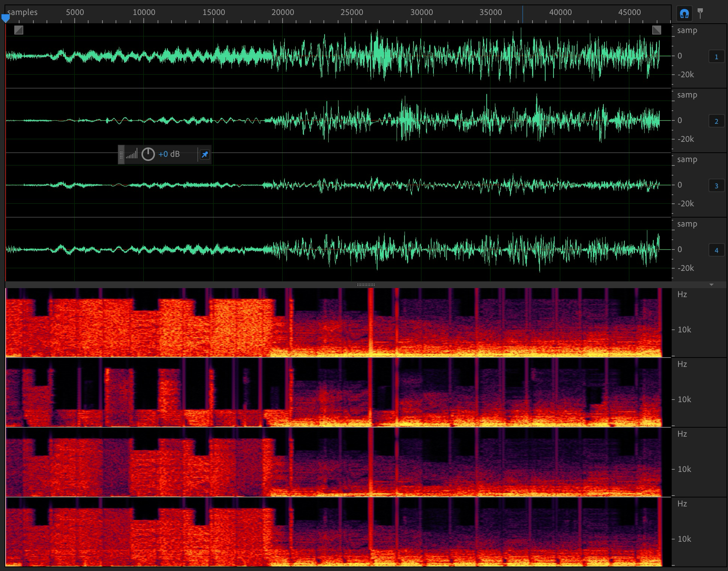Click the Hz frequency scale of top spectrogram
Viewport: 728px width, 571px height.
tap(682, 295)
